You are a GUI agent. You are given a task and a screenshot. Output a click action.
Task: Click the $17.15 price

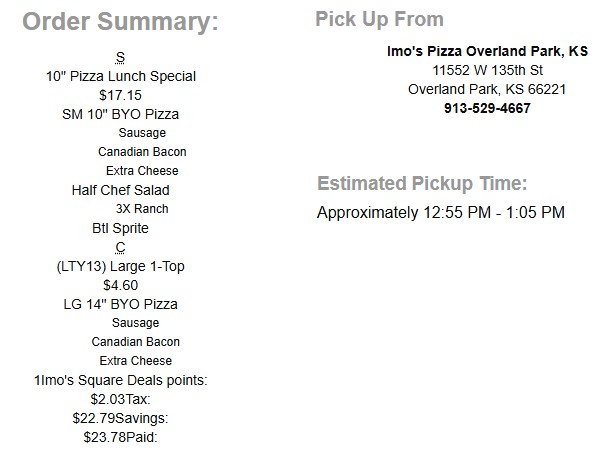pyautogui.click(x=120, y=95)
